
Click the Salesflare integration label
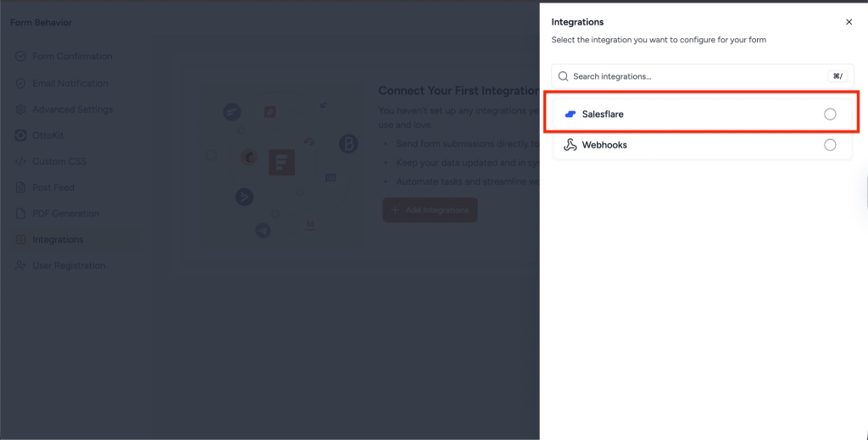coord(603,114)
